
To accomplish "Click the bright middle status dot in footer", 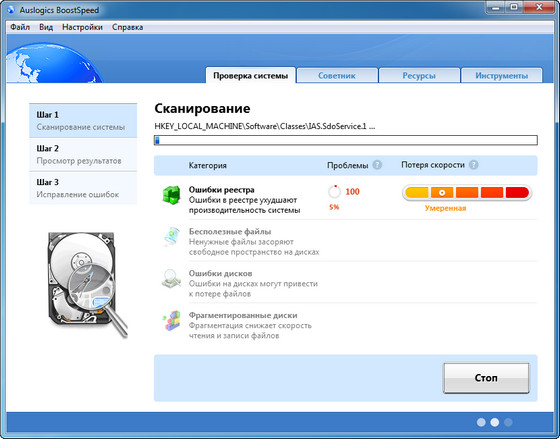I will [495, 422].
